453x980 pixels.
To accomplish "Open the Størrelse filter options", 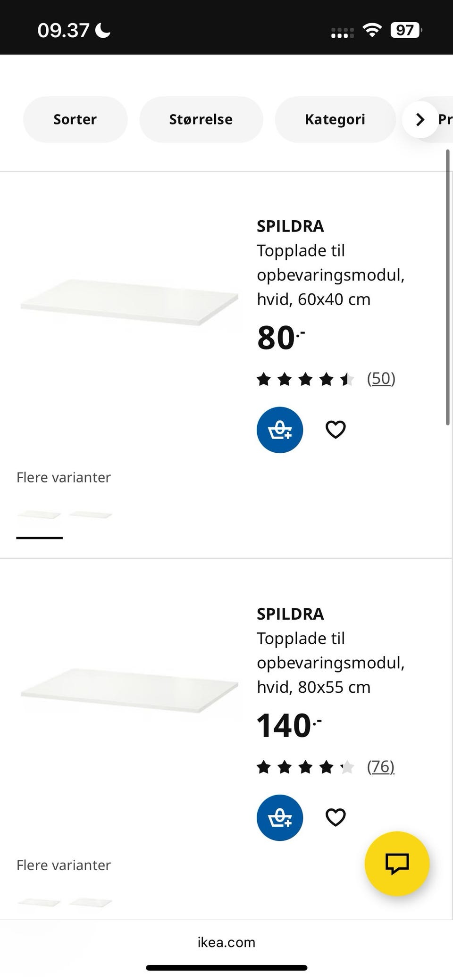I will (201, 119).
